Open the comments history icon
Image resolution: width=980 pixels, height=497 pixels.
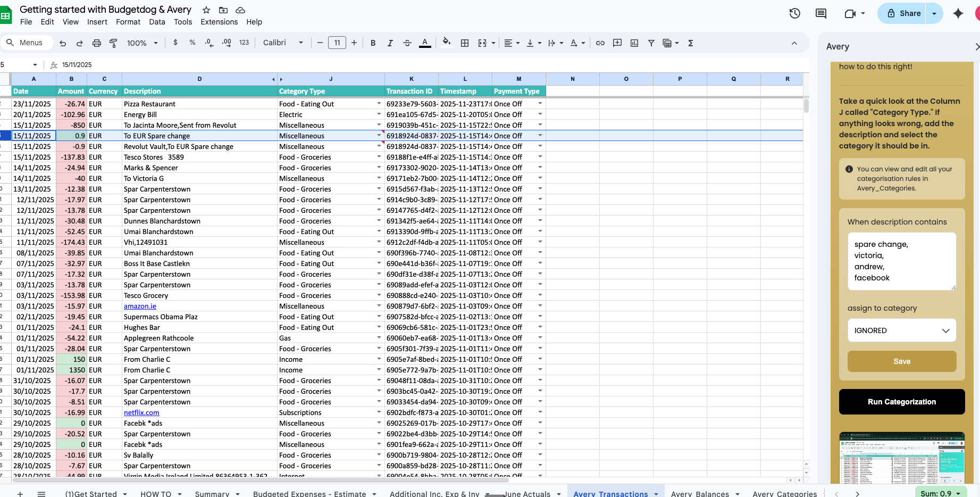click(x=821, y=13)
